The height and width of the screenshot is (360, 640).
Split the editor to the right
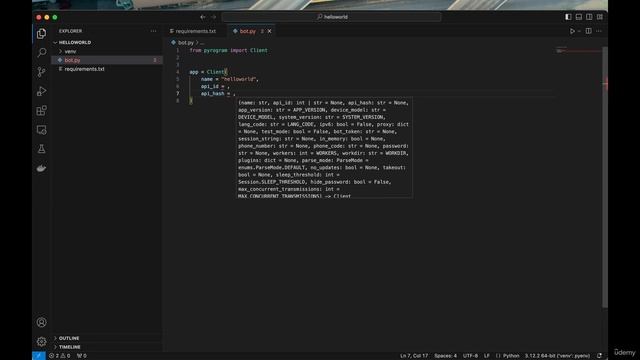pyautogui.click(x=589, y=31)
